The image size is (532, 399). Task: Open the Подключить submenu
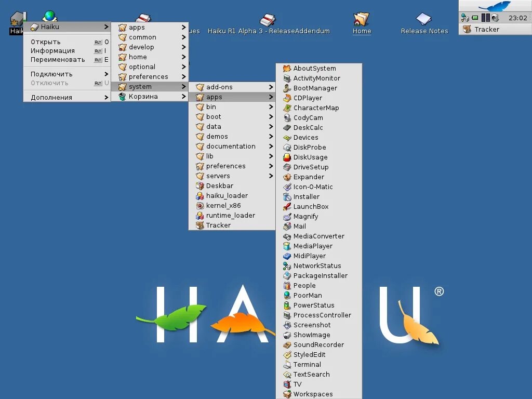(x=67, y=74)
